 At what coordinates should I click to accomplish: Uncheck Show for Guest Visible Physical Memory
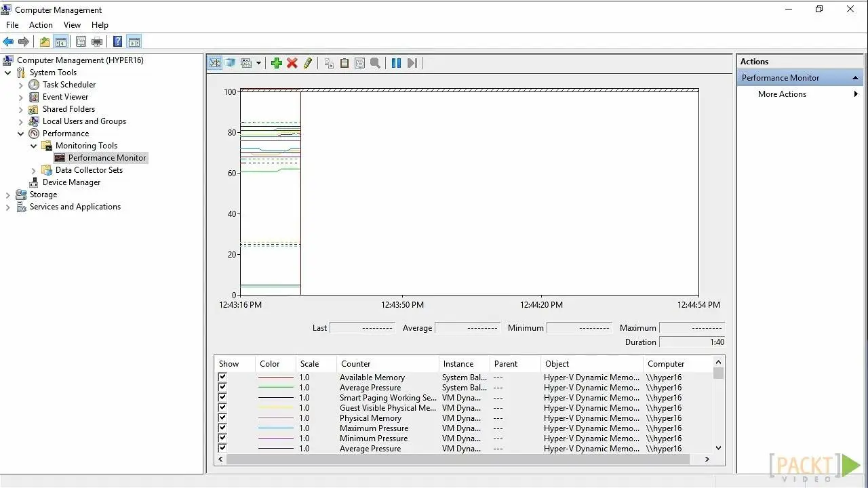pyautogui.click(x=222, y=407)
